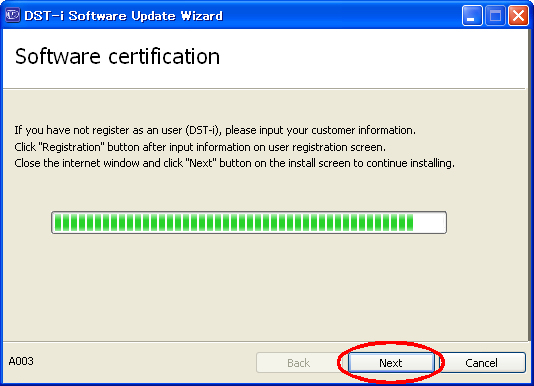Click the disabled maximize button in title bar

(495, 15)
